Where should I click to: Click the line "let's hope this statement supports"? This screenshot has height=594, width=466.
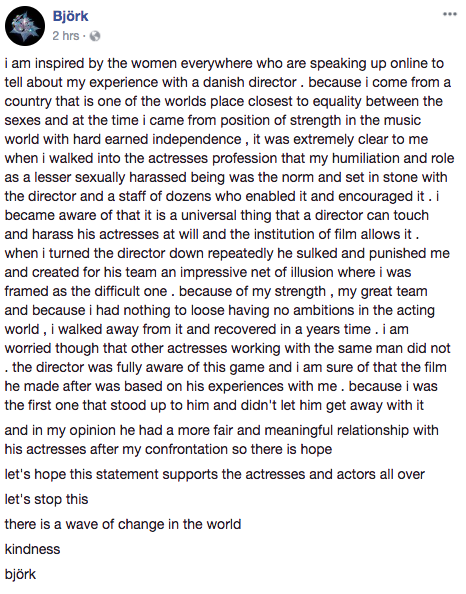[214, 474]
